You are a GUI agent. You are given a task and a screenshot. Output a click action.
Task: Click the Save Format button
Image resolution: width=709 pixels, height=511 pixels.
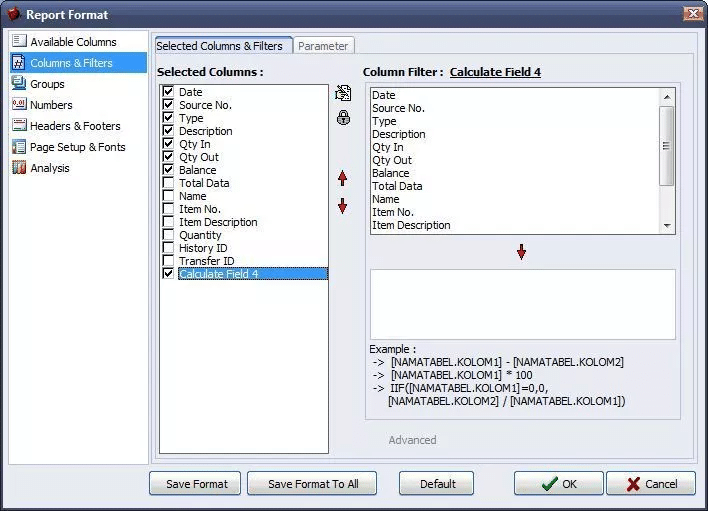click(x=195, y=483)
